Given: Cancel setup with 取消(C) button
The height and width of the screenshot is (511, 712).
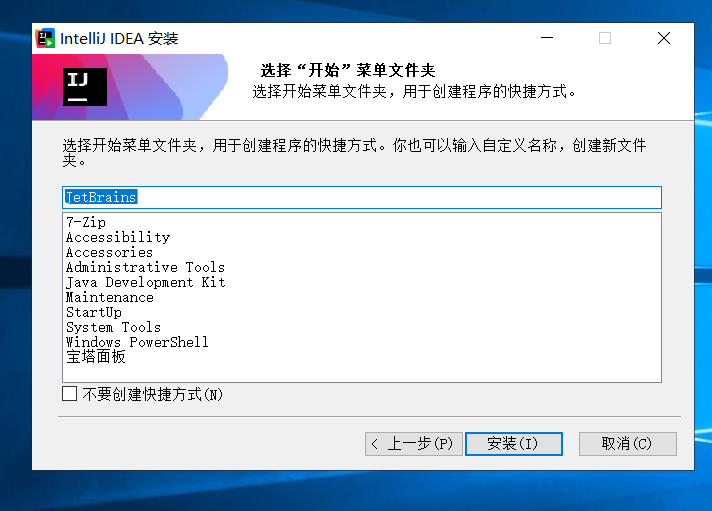Looking at the screenshot, I should pyautogui.click(x=627, y=443).
